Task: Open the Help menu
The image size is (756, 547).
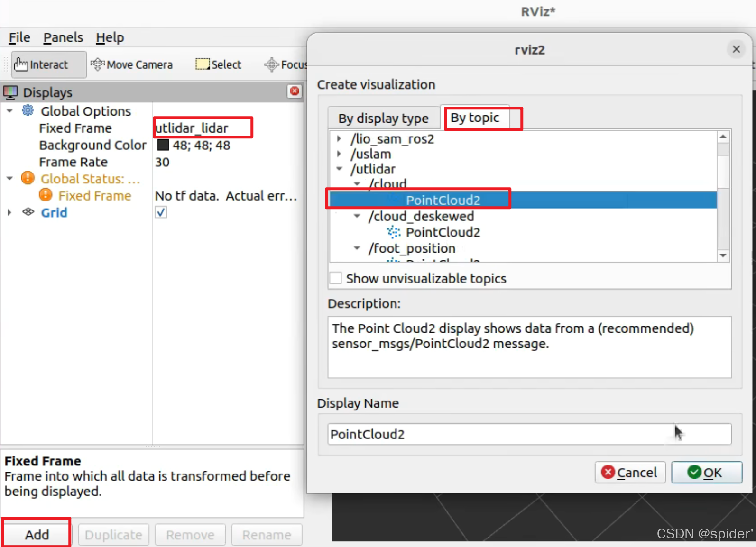Action: tap(110, 37)
